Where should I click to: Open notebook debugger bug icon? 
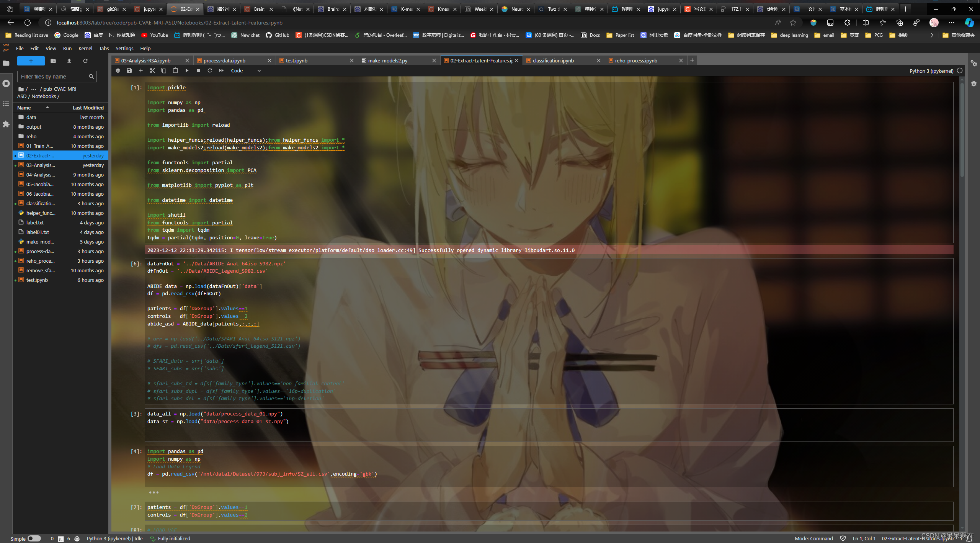pos(118,71)
